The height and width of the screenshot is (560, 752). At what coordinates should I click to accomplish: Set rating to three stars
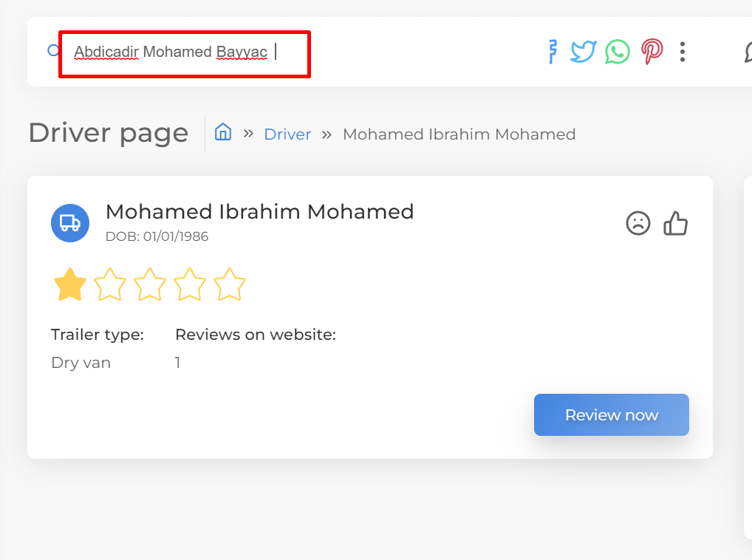tap(150, 285)
